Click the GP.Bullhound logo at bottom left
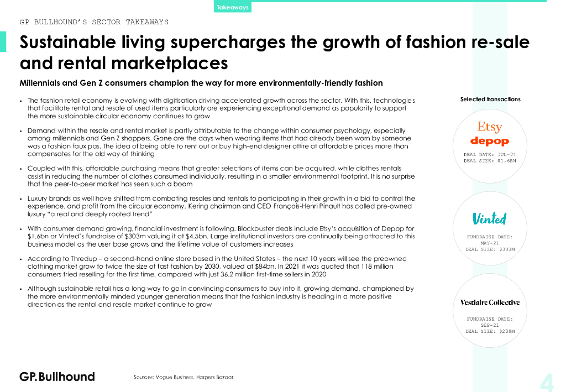 [x=57, y=377]
